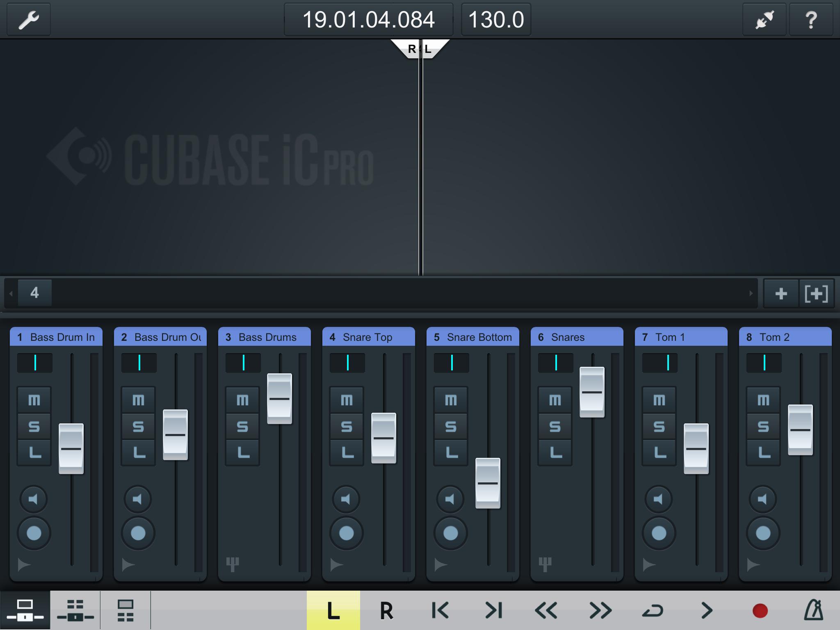Click the Bass Drums group fader
840x630 pixels.
(x=279, y=399)
